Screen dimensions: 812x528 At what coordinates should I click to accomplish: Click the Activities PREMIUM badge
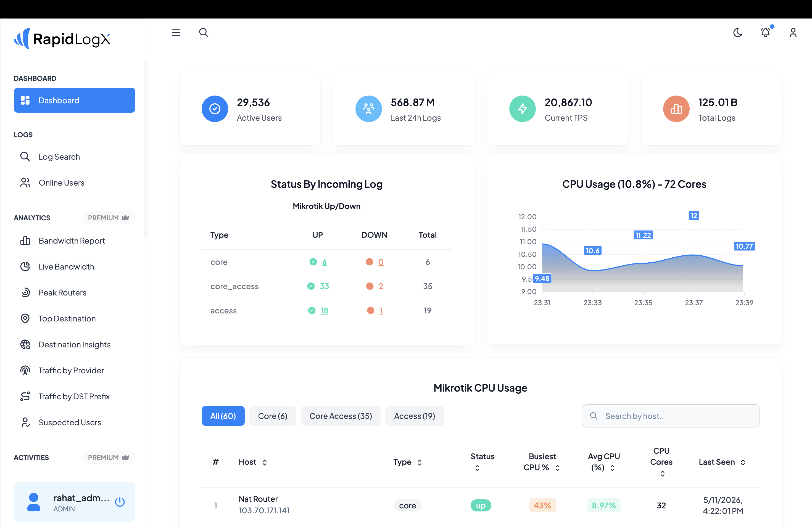[109, 457]
